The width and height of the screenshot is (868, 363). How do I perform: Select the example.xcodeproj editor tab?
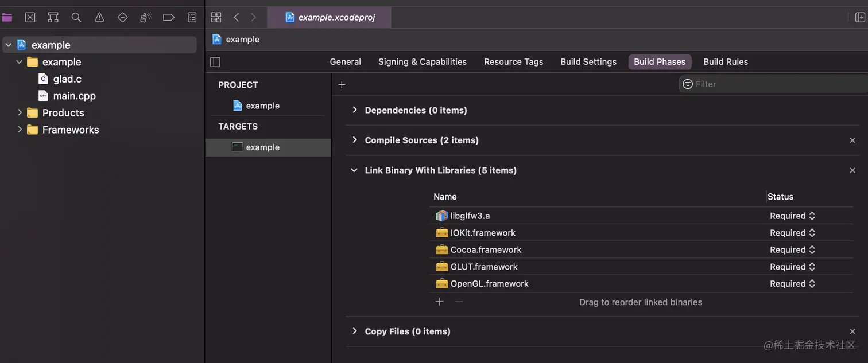(330, 17)
